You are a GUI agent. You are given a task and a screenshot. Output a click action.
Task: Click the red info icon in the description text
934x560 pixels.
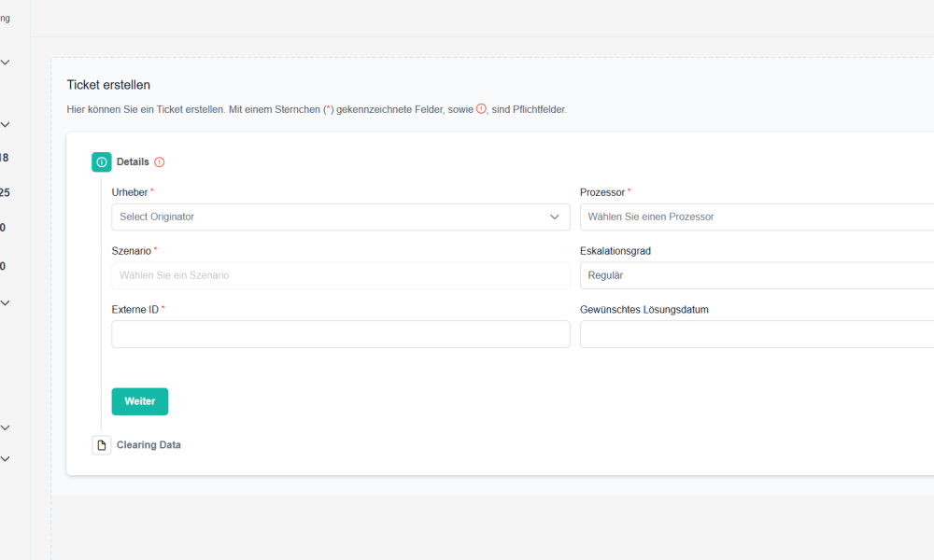481,109
